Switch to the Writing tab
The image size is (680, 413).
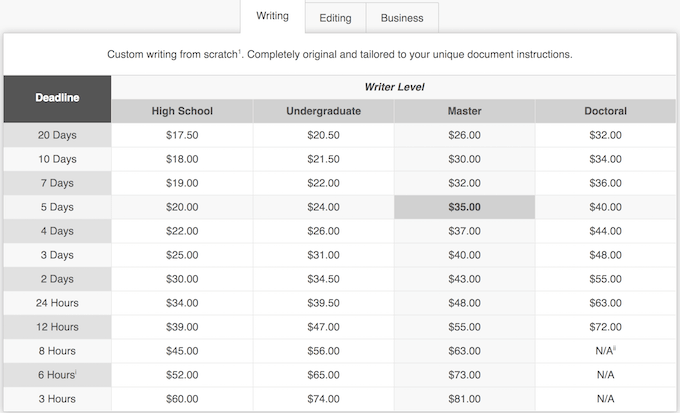coord(272,17)
